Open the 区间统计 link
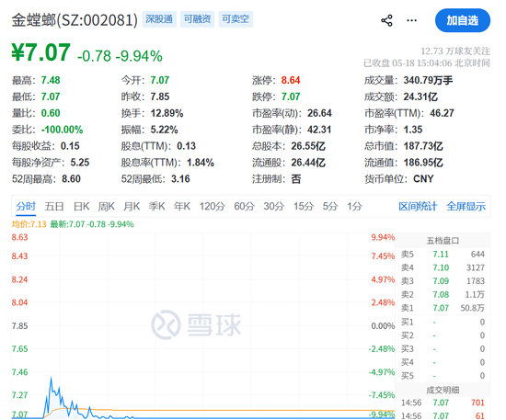 click(418, 206)
